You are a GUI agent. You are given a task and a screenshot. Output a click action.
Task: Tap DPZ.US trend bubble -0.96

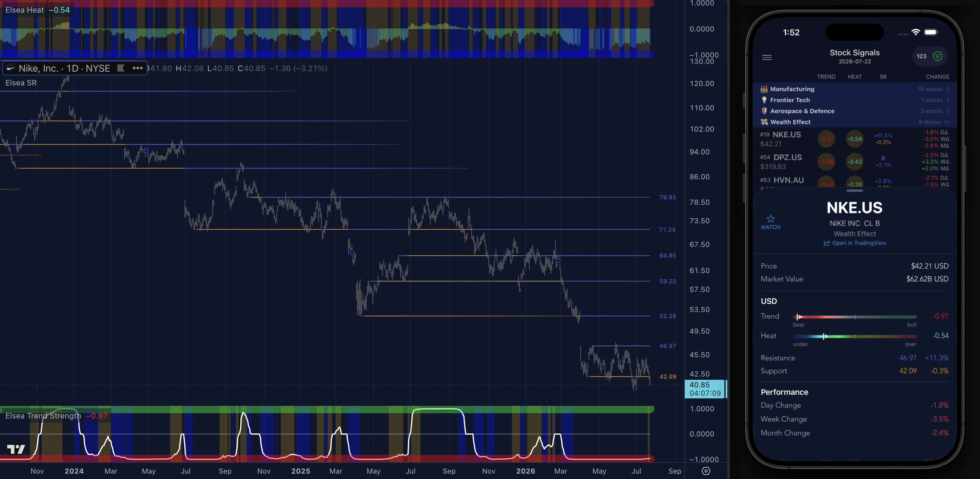[x=826, y=162]
